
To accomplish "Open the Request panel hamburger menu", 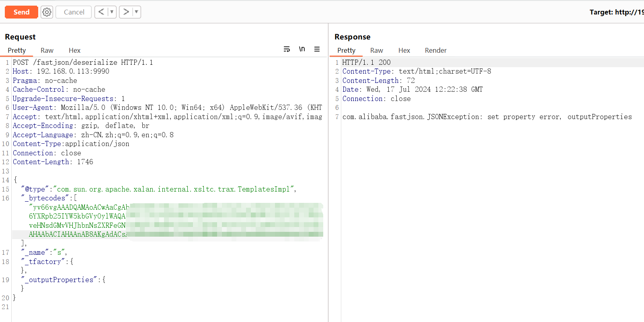I will [317, 49].
